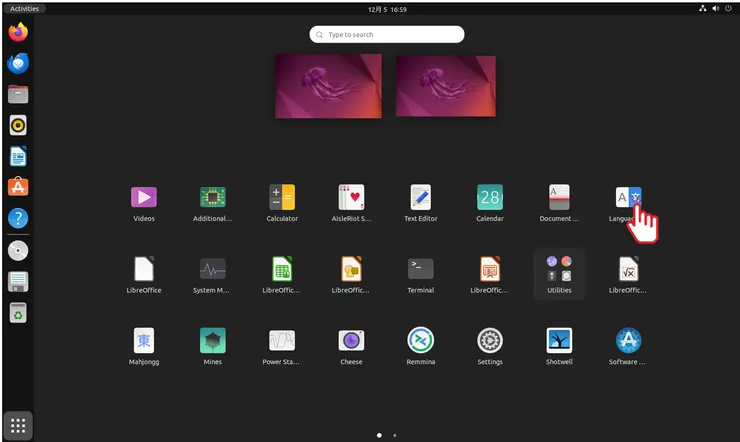Screen dimensions: 740x442
Task: Click the Show Applications grid button
Action: (18, 424)
